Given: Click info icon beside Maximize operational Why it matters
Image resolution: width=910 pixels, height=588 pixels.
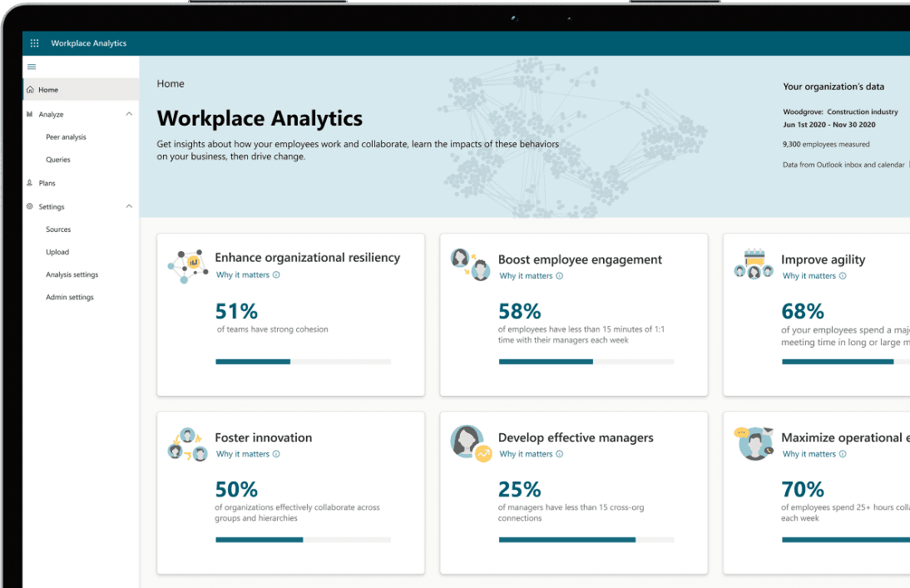Looking at the screenshot, I should 843,454.
